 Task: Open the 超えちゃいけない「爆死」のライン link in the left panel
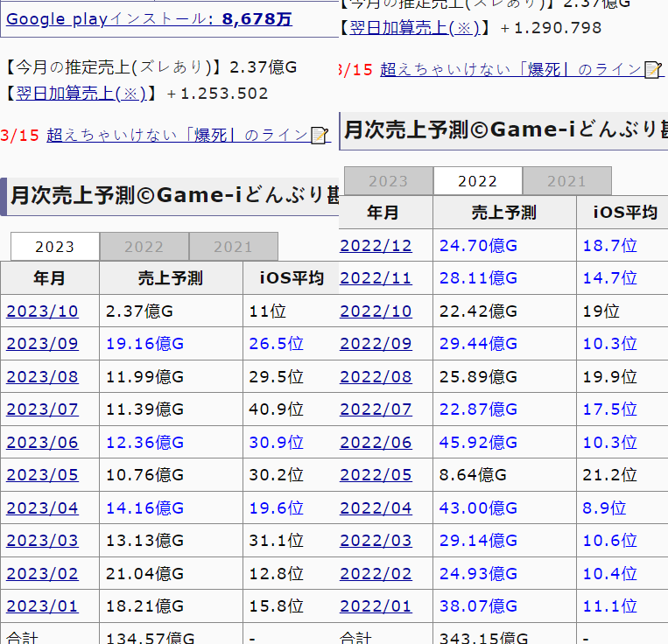pyautogui.click(x=177, y=136)
